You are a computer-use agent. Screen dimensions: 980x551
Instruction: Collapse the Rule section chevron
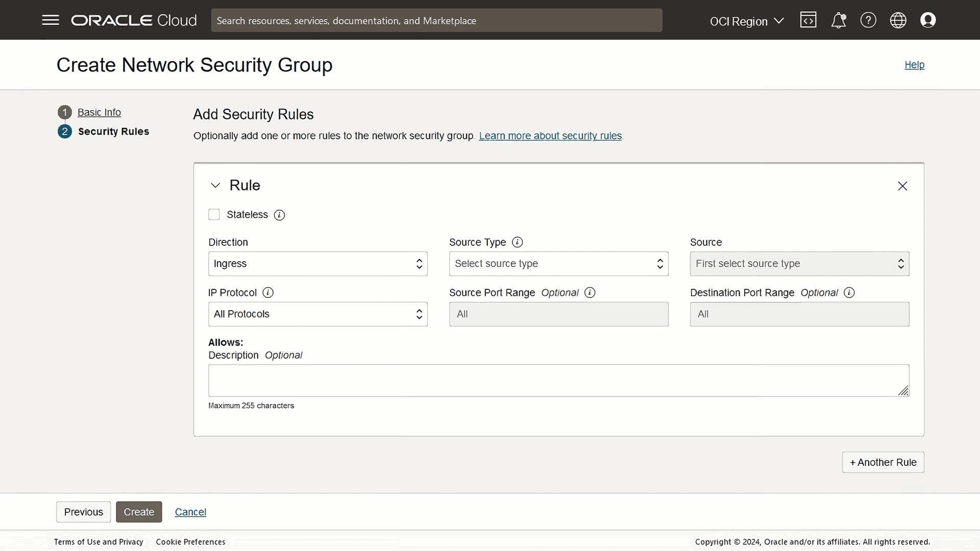point(215,185)
